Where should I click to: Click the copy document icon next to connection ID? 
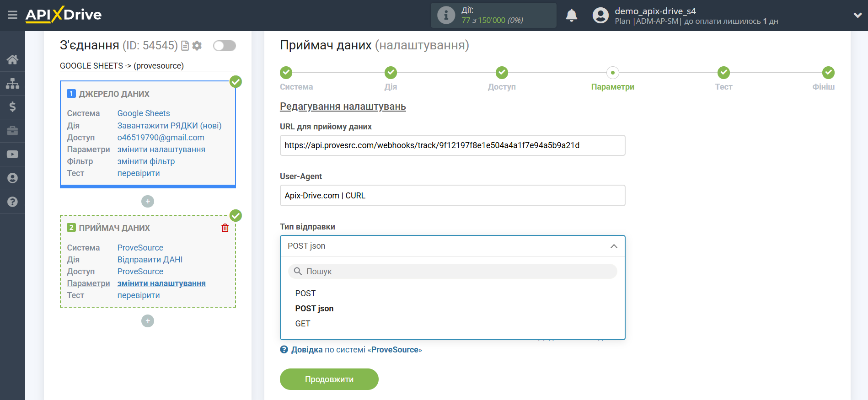coord(185,46)
